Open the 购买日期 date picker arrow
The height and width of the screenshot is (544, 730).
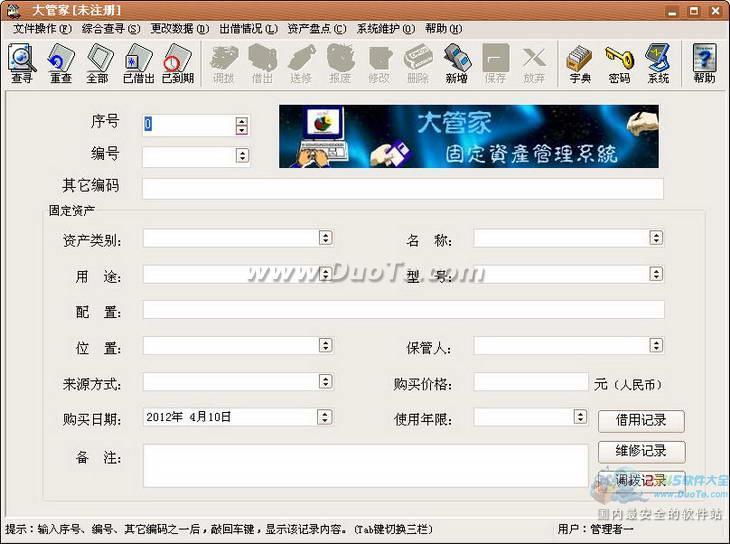coord(324,416)
